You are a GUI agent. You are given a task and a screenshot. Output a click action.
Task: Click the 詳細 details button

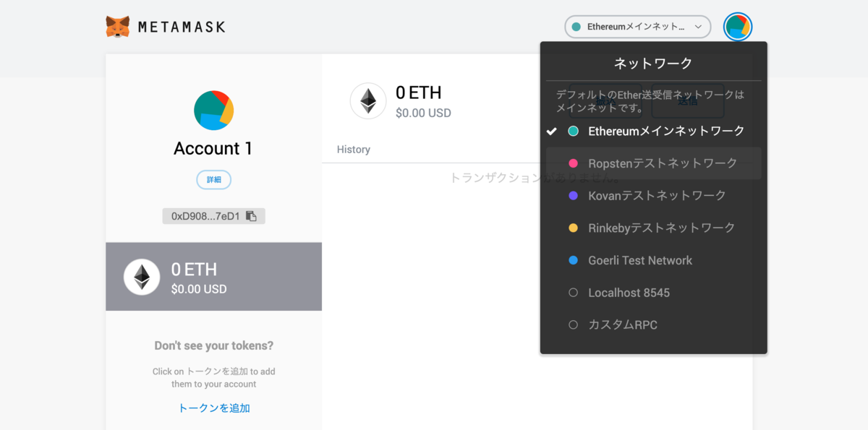pyautogui.click(x=213, y=179)
